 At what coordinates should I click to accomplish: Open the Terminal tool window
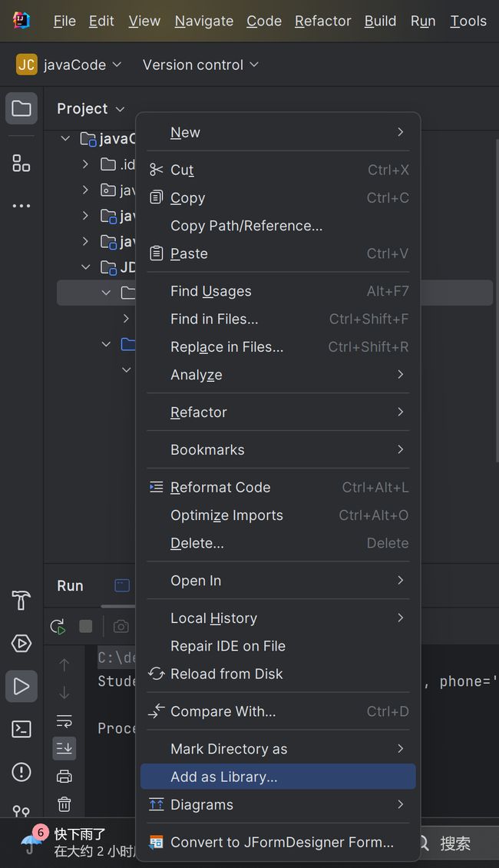coord(21,729)
